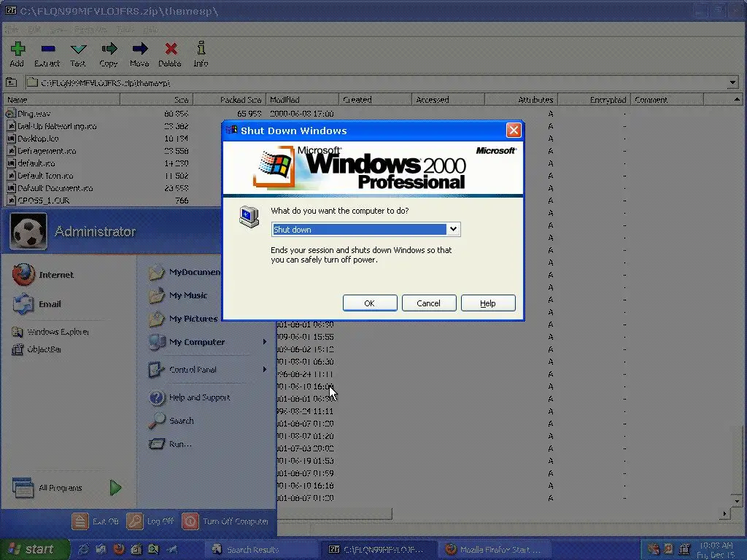Click the Add button in 7-Zip toolbar
Image resolution: width=747 pixels, height=560 pixels.
point(18,54)
